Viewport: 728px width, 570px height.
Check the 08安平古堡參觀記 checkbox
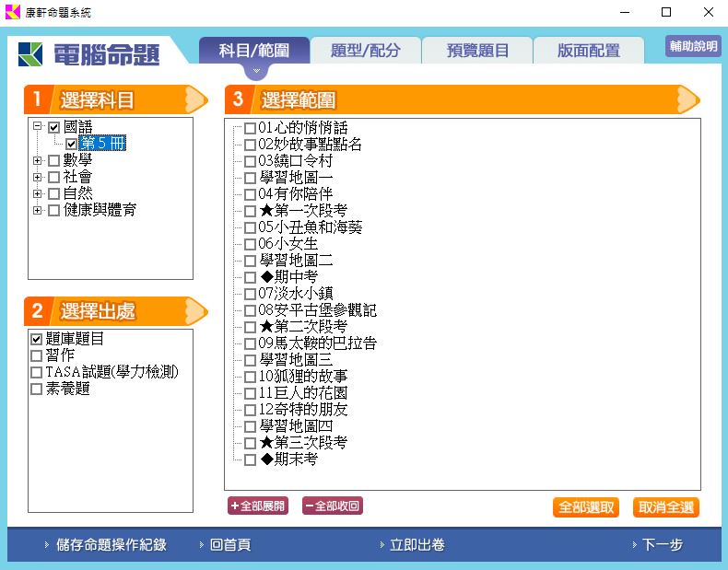[250, 310]
